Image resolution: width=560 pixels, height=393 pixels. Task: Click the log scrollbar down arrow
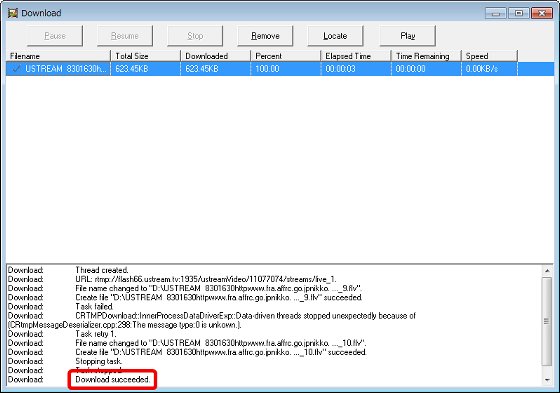547,380
